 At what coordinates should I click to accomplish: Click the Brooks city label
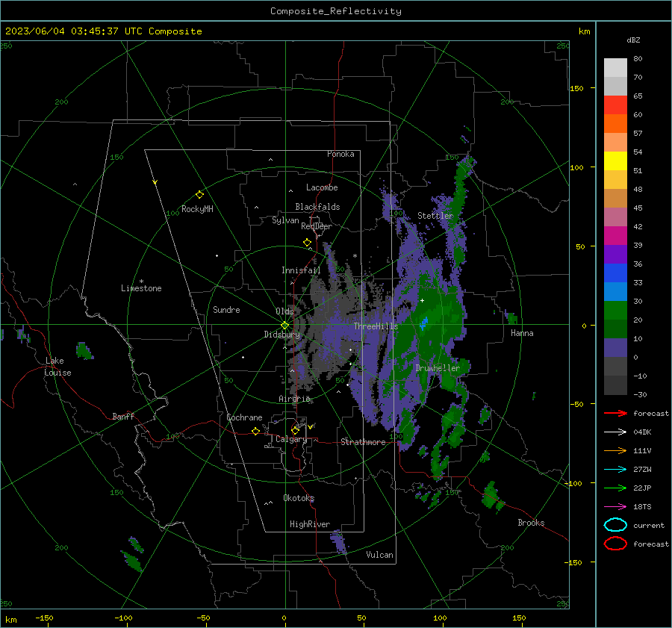[531, 523]
